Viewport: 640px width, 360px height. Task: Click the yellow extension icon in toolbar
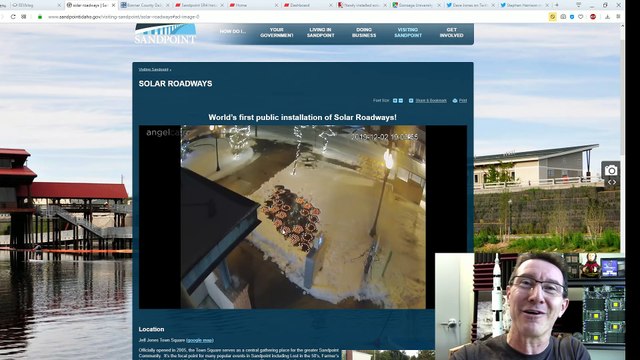pos(552,17)
